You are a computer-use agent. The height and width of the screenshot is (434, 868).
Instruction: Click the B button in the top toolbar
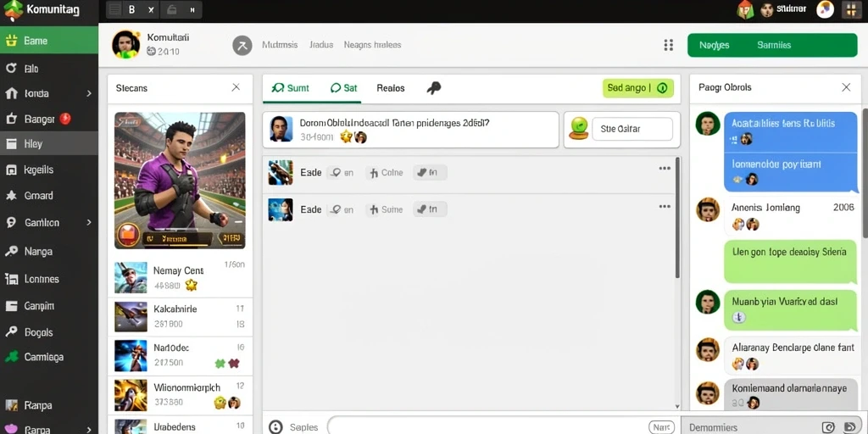131,9
